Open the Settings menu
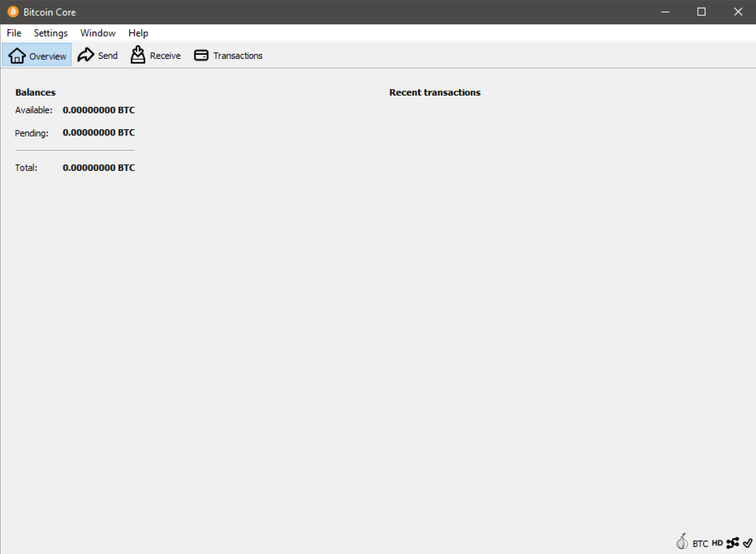 coord(51,33)
